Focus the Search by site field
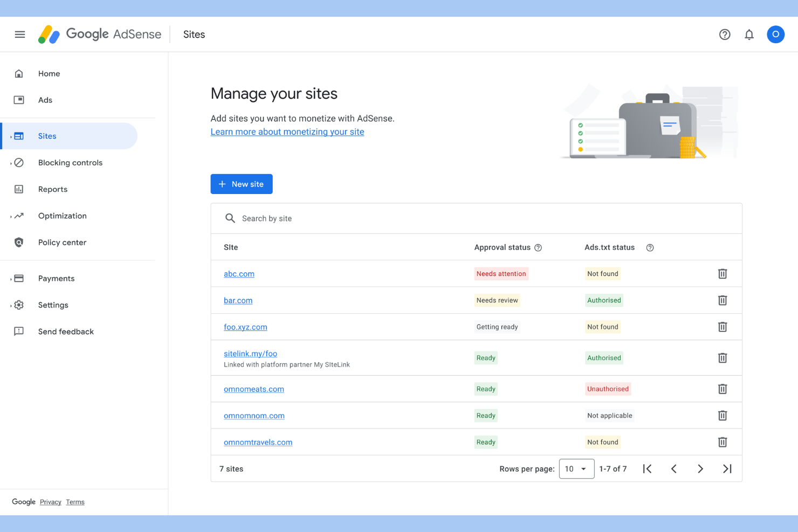The image size is (798, 532). pyautogui.click(x=477, y=218)
